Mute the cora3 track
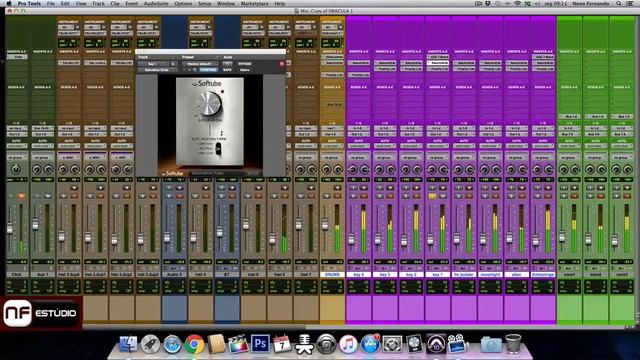The image size is (640, 360). pyautogui.click(x=627, y=196)
